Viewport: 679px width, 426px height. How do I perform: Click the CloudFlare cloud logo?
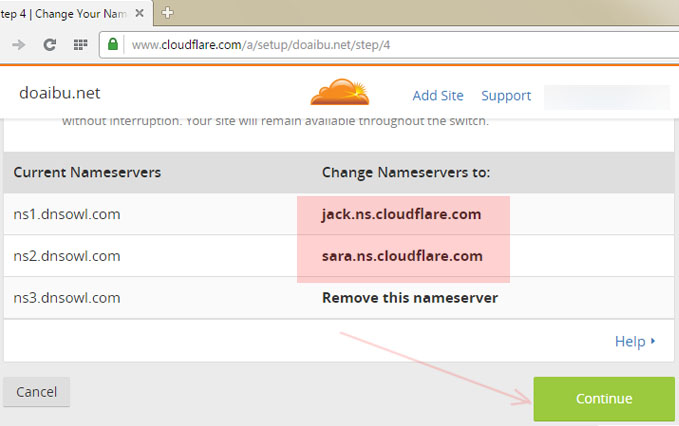(340, 92)
